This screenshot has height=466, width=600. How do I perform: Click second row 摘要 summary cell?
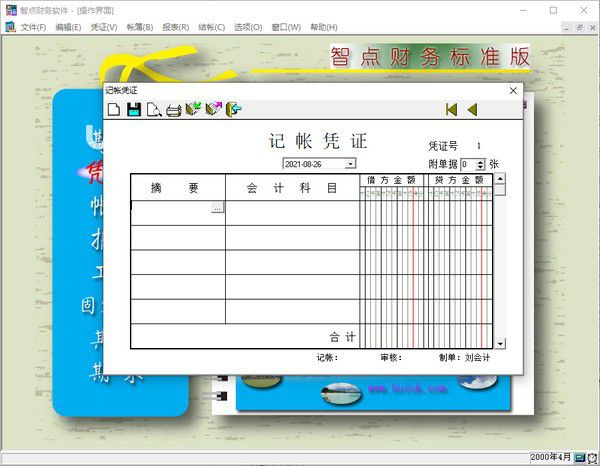coord(178,238)
